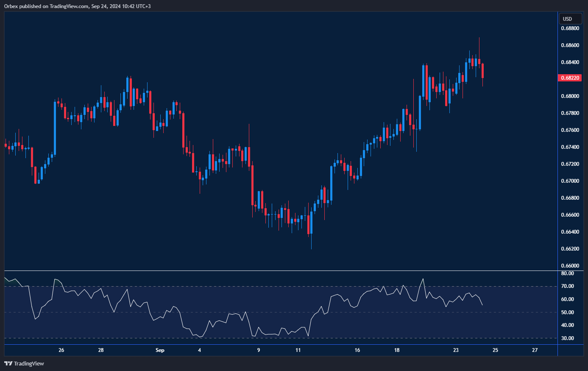Click the 0.67200 price axis label
This screenshot has width=588, height=371.
tap(570, 164)
